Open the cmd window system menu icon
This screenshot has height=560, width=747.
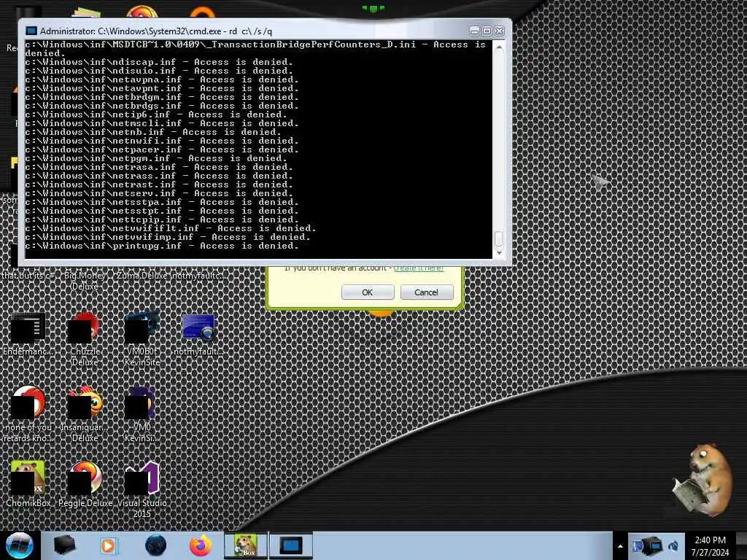click(x=31, y=31)
